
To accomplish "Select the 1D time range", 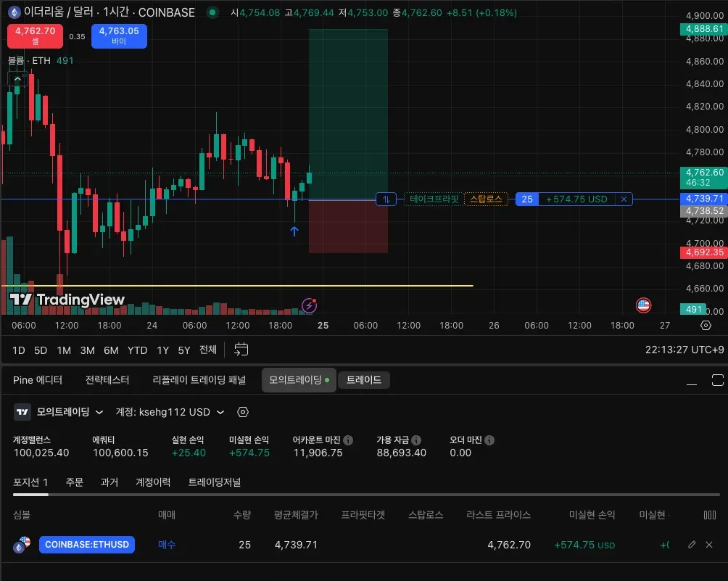I will click(x=19, y=350).
